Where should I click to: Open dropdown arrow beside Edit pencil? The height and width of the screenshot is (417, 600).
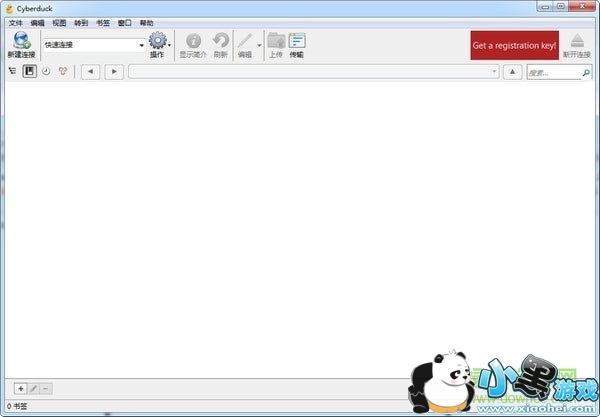click(259, 45)
